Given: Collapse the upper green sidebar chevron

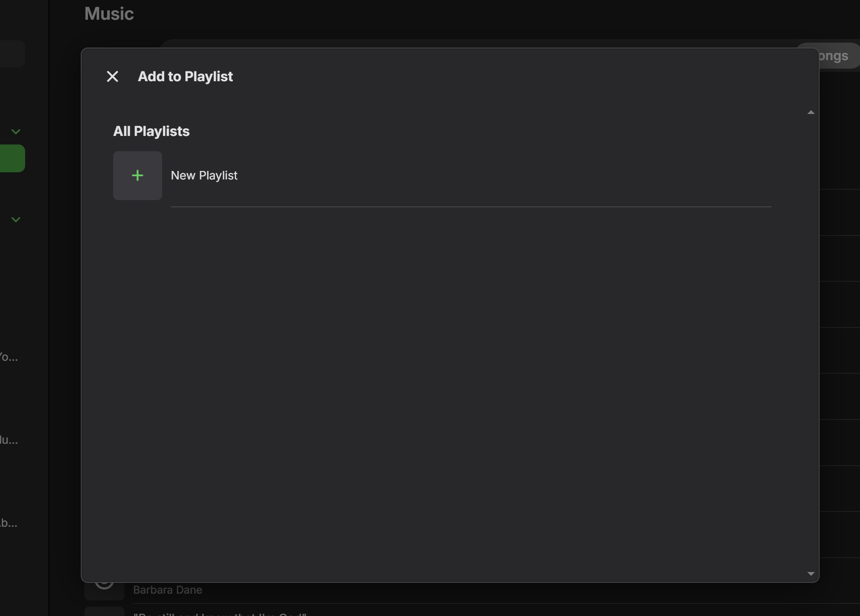Looking at the screenshot, I should click(x=16, y=131).
